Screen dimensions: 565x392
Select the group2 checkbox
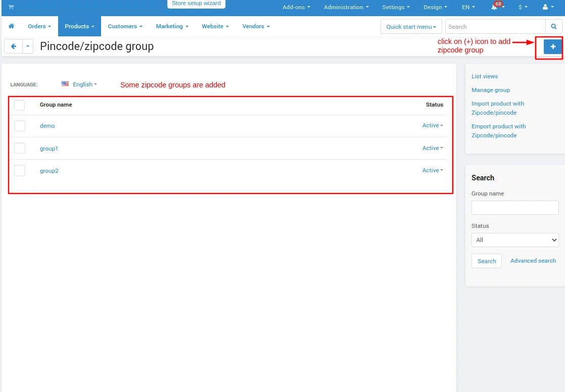tap(20, 170)
